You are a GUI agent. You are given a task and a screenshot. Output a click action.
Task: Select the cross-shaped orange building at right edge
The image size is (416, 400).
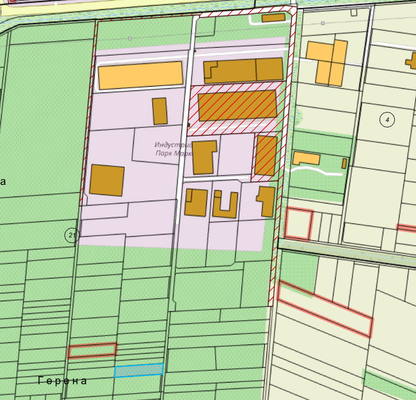[x=411, y=61]
